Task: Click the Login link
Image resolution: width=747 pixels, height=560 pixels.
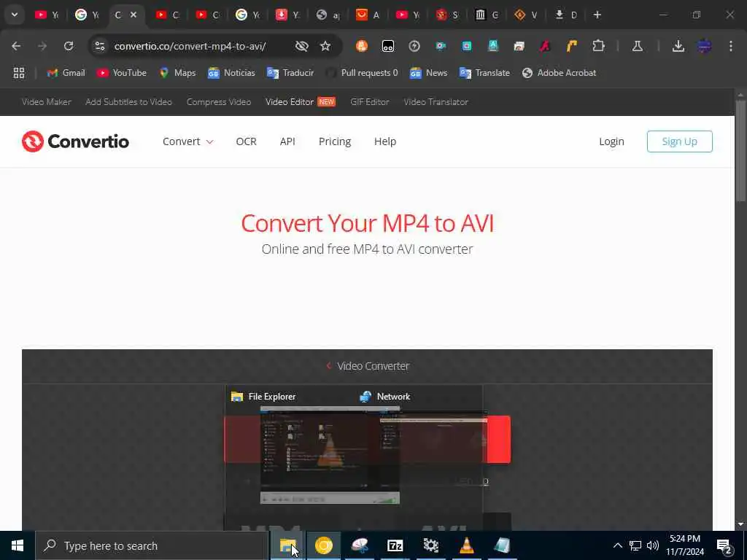Action: 612,141
